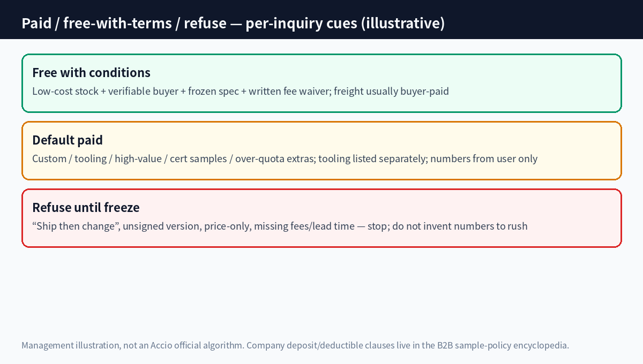Click 'freight usually buyer-paid' phrase
643x364 pixels.
391,91
